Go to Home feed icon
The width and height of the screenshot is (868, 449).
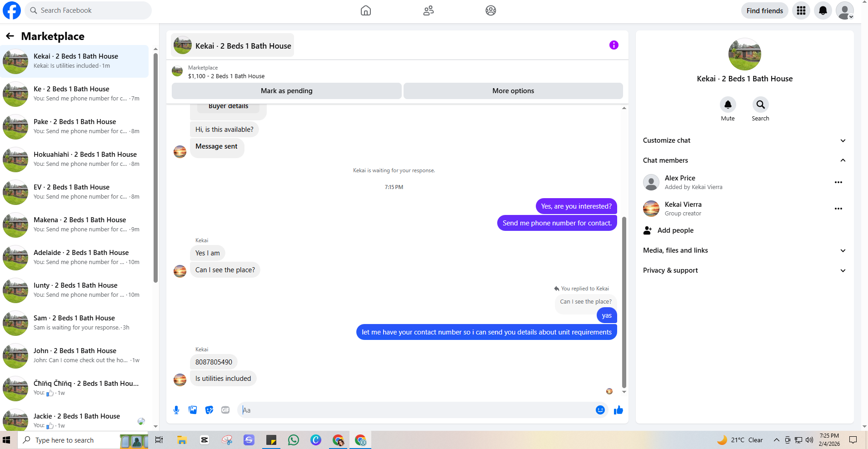pos(366,10)
